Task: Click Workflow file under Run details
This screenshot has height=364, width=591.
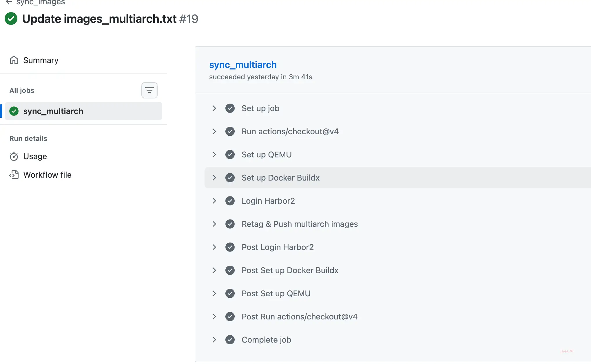Action: 47,175
